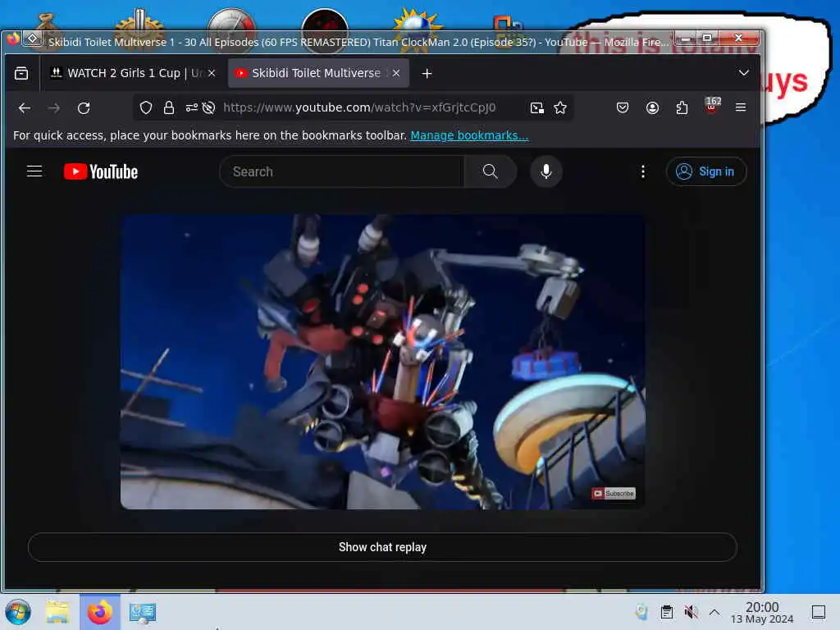
Task: Toggle the keep-above pin icon in titlebar
Action: click(x=32, y=39)
